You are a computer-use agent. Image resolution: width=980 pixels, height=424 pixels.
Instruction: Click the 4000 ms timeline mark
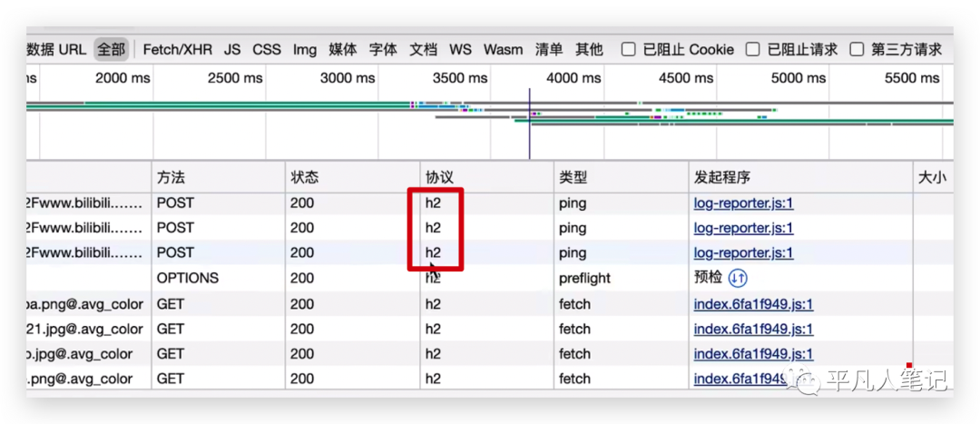tap(573, 79)
